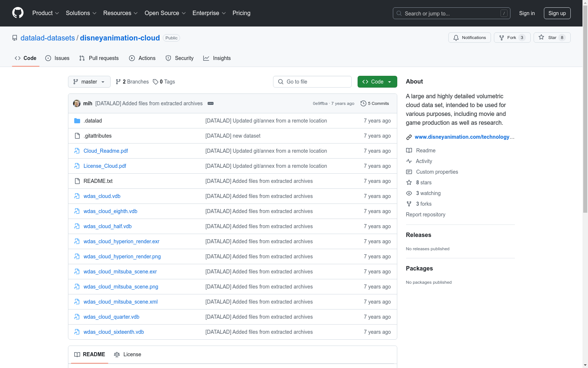Focus the Search or jump to field
This screenshot has height=368, width=588.
coord(451,13)
